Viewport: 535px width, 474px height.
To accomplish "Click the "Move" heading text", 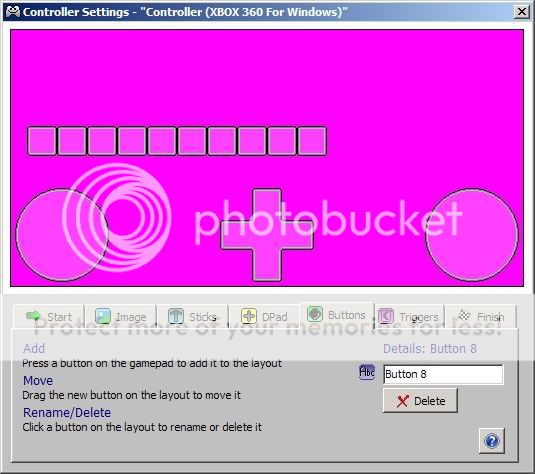I will [38, 380].
